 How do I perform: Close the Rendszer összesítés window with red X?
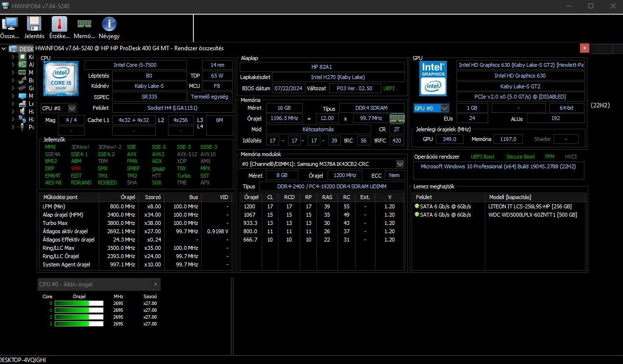(584, 48)
